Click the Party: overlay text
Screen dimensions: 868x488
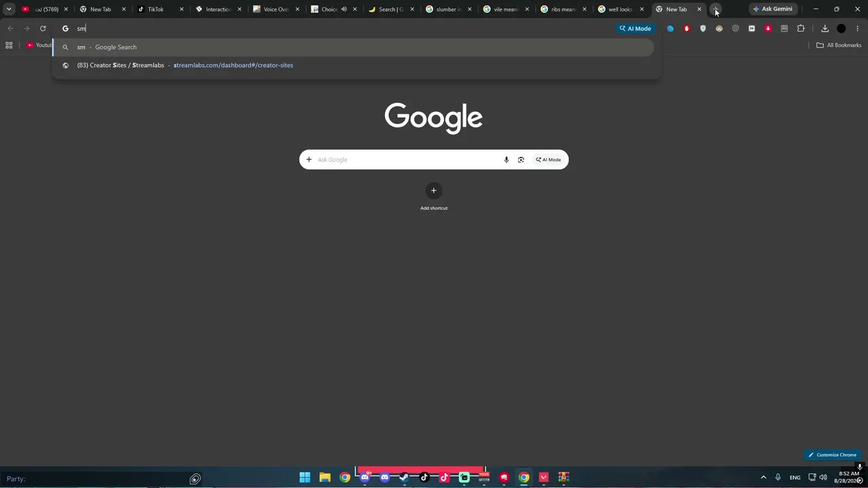(x=16, y=479)
